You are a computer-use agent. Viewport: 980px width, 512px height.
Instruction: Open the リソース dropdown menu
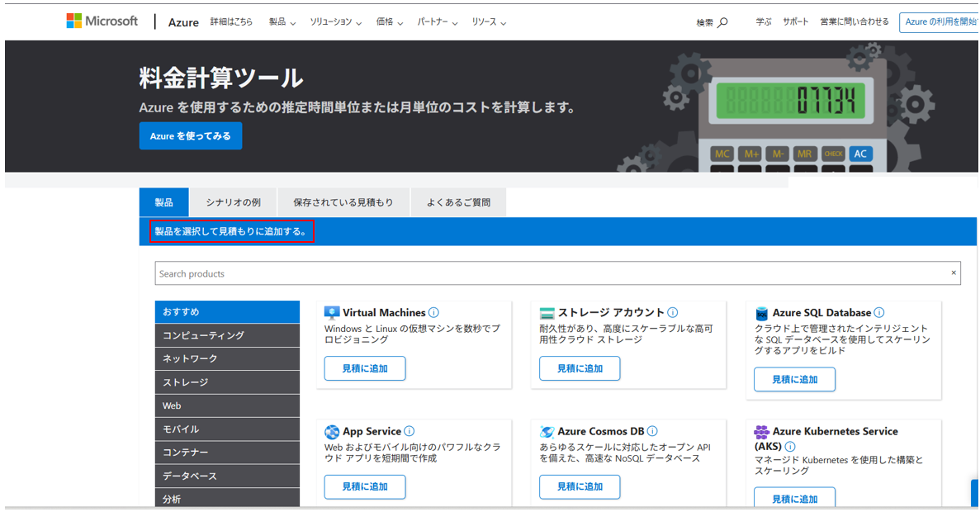489,22
